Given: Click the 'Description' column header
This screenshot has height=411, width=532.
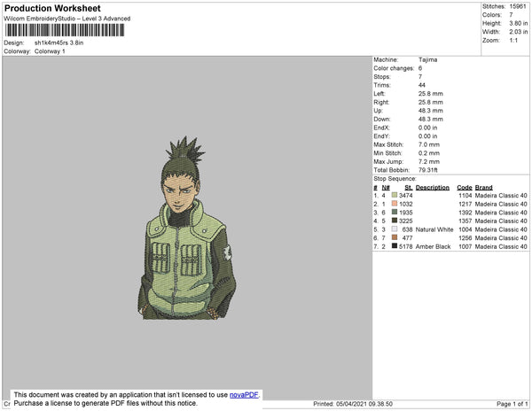Looking at the screenshot, I should coord(433,188).
